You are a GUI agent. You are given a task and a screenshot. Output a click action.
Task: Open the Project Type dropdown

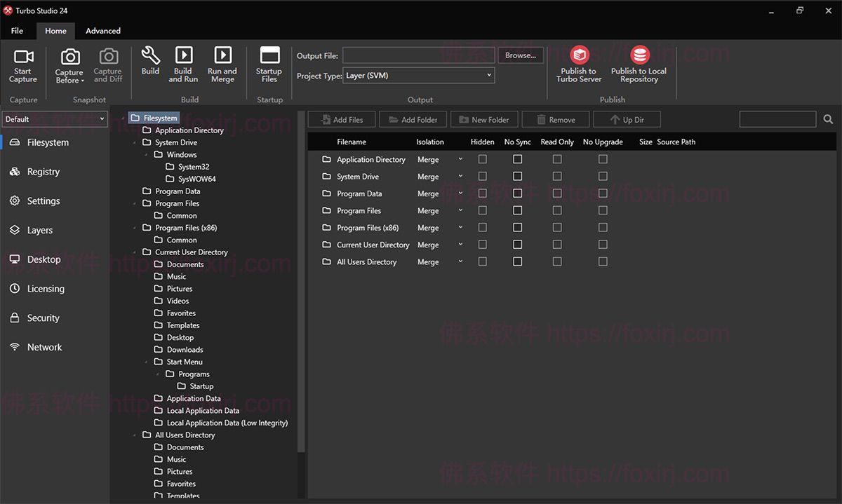[419, 76]
